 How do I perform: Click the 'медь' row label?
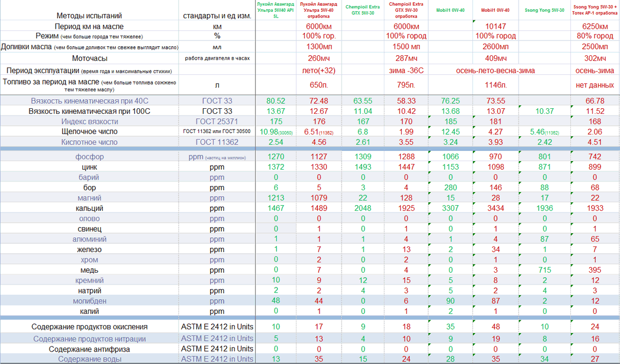[x=90, y=270]
